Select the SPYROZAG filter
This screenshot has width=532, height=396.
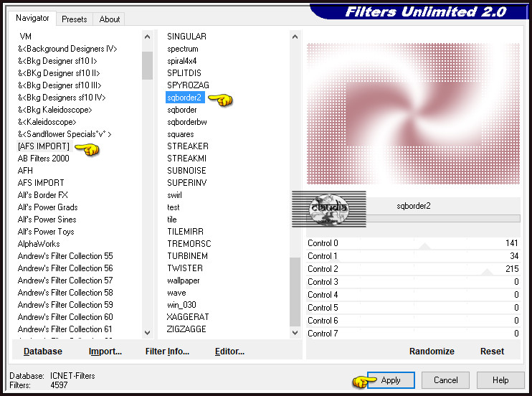point(188,85)
